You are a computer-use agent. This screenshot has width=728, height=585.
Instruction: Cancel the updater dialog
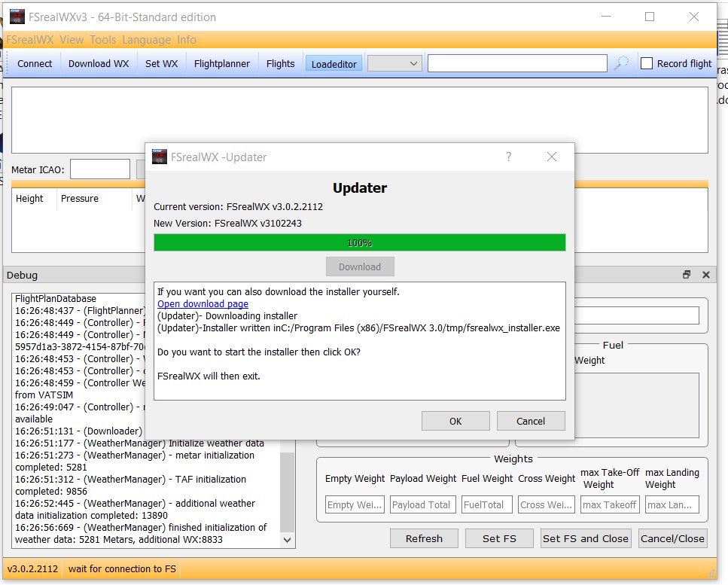(x=531, y=421)
